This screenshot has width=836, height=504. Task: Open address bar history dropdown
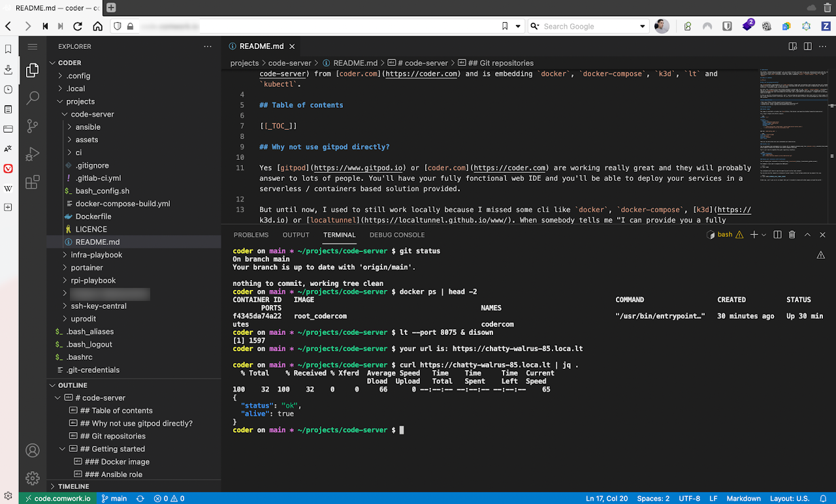[x=519, y=26]
